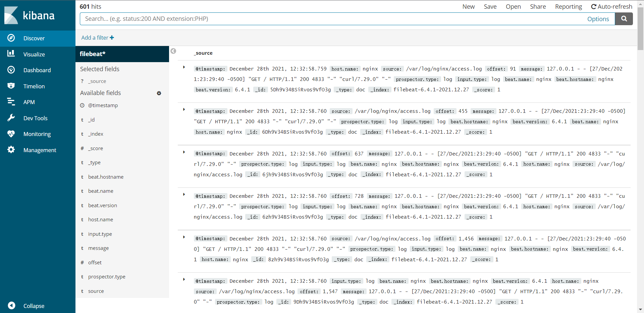Click the Auto-refresh circular arrow icon
Screen dimensions: 644x313
(x=593, y=7)
